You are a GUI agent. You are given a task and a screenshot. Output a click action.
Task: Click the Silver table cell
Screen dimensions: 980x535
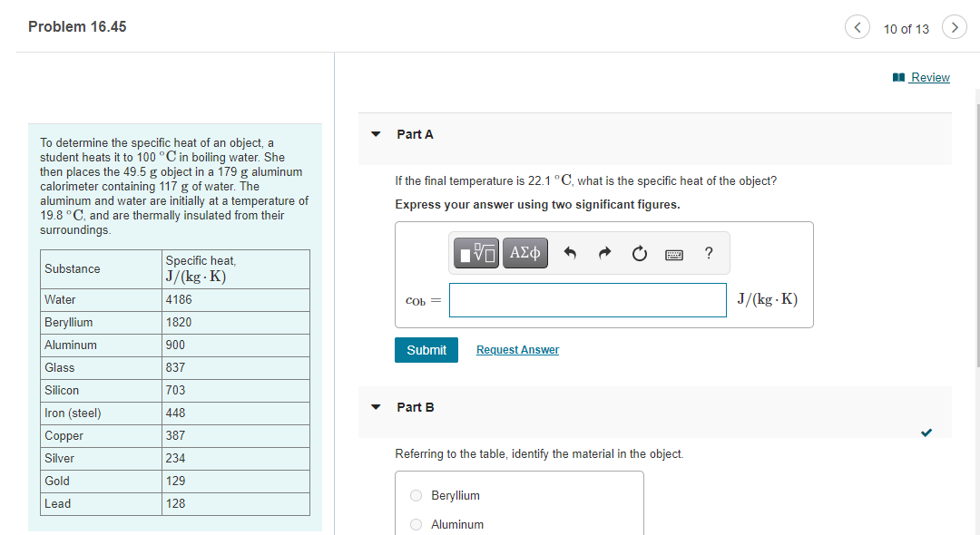pyautogui.click(x=102, y=459)
